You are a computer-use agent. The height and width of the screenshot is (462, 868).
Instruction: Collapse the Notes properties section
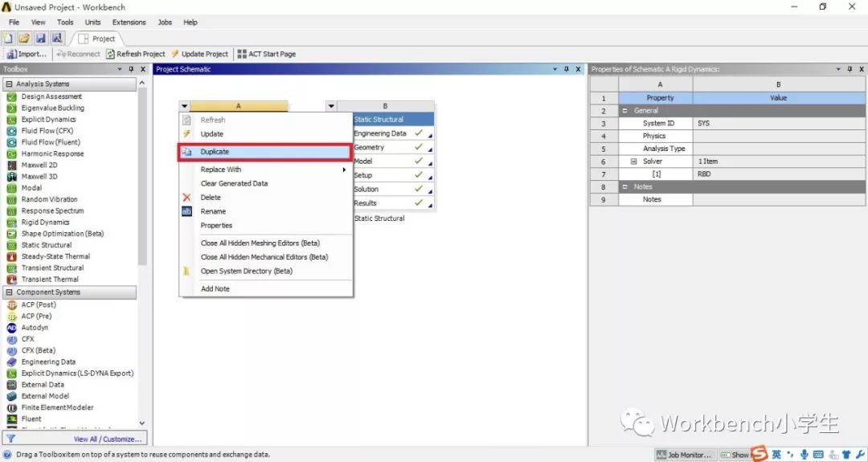pyautogui.click(x=625, y=187)
